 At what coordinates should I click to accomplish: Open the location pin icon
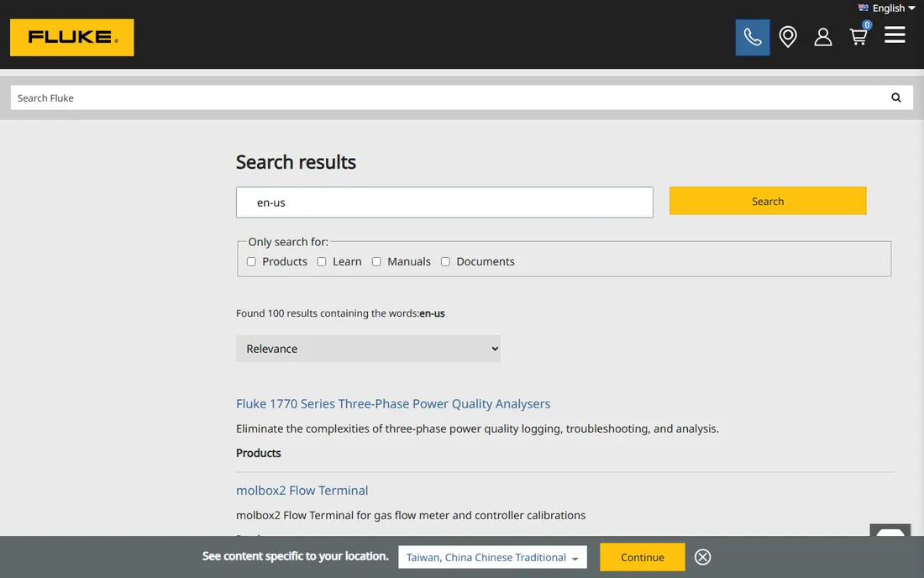pyautogui.click(x=788, y=37)
